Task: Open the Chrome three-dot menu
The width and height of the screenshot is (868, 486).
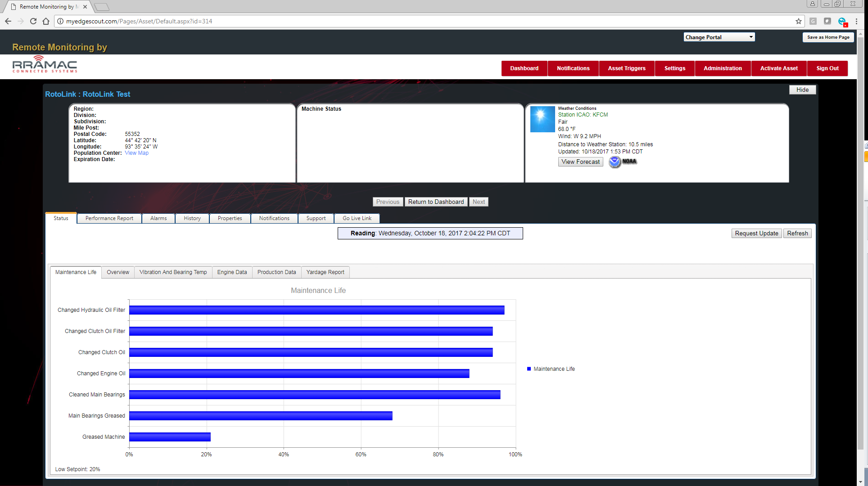Action: click(857, 21)
